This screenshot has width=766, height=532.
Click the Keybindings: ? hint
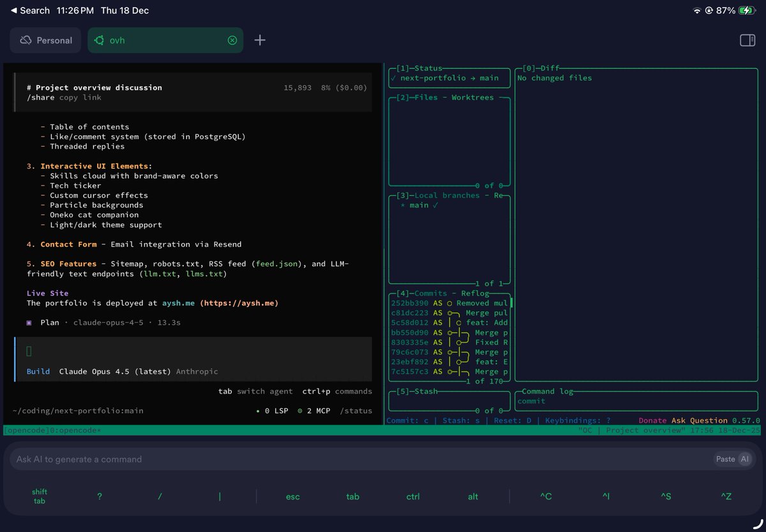[x=578, y=420]
